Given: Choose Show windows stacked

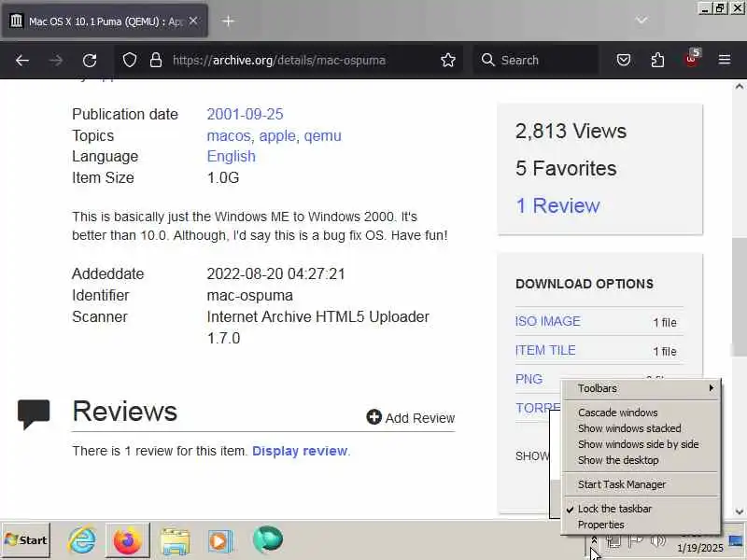Looking at the screenshot, I should coord(641,428).
